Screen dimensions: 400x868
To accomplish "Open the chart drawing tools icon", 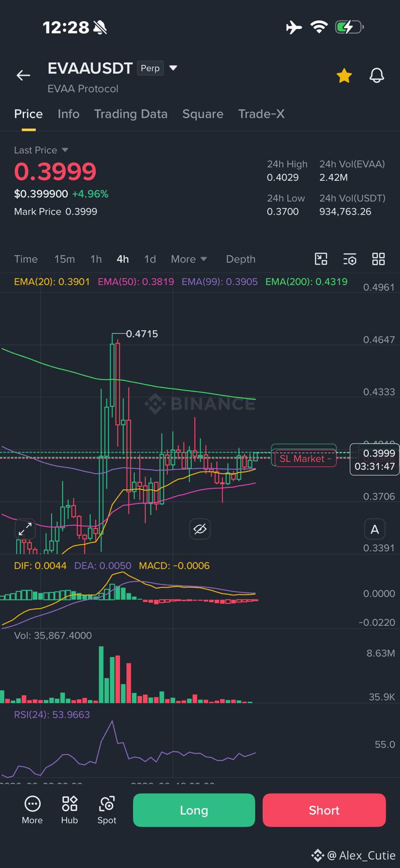I will (x=321, y=259).
